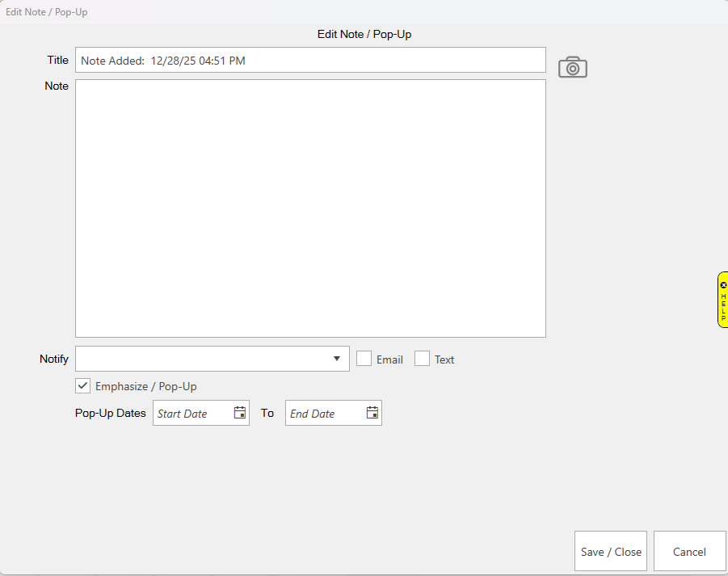This screenshot has height=576, width=728.
Task: Click the Notify field label
Action: point(54,359)
